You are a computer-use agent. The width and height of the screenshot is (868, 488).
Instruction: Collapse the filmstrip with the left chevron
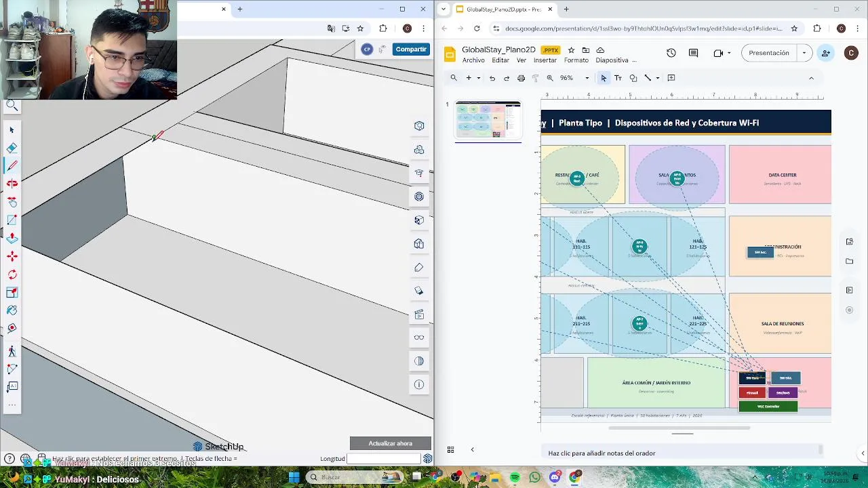pyautogui.click(x=473, y=449)
